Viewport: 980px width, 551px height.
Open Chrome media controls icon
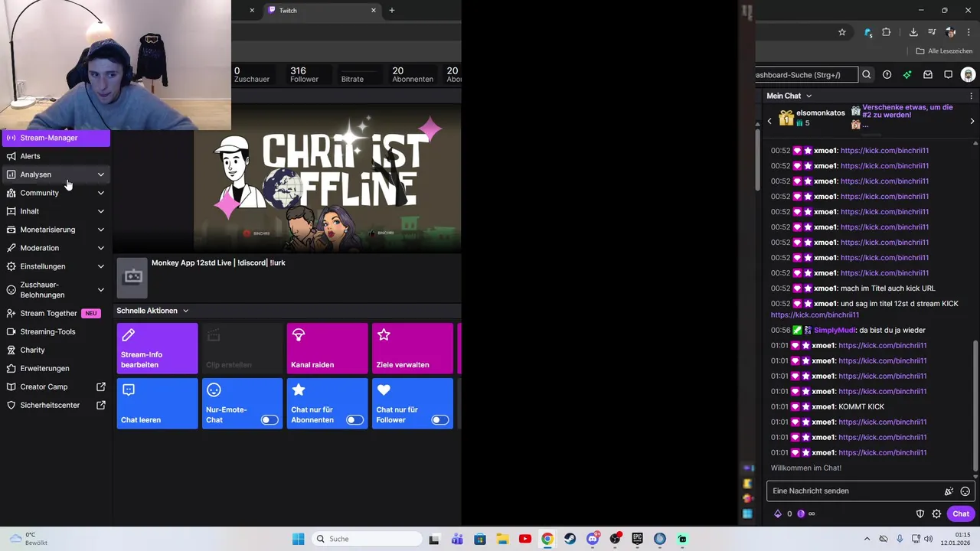coord(932,32)
